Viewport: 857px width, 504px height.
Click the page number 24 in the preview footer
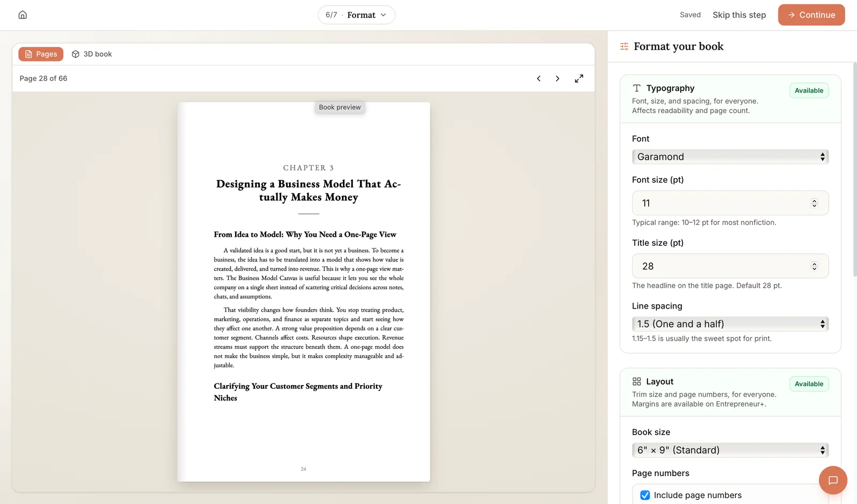(x=304, y=469)
